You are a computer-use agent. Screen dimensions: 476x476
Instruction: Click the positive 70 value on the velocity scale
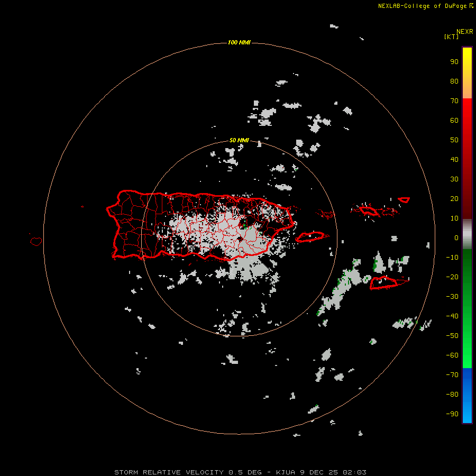click(x=454, y=101)
